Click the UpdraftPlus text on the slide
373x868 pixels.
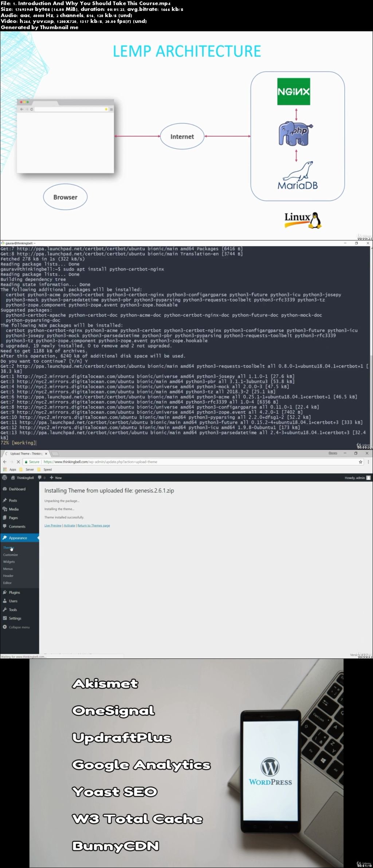(122, 738)
